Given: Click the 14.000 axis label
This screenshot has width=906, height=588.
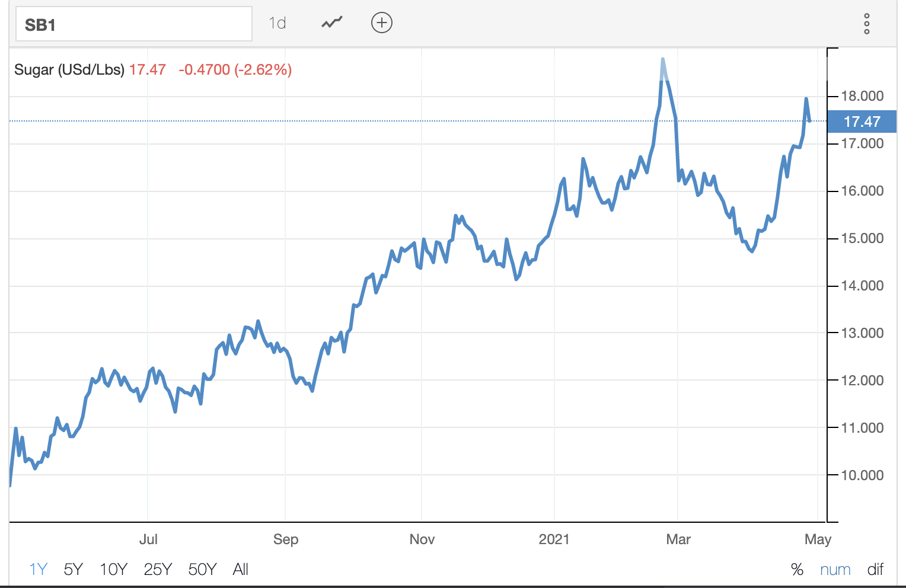Looking at the screenshot, I should 863,286.
